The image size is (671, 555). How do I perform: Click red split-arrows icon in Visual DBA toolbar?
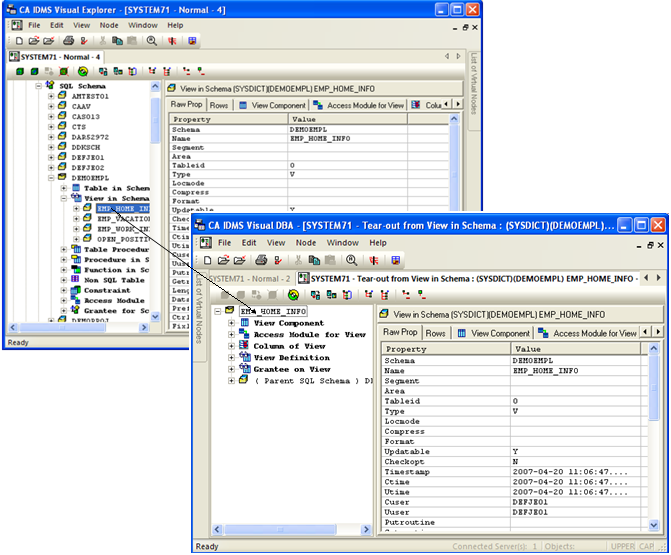(374, 260)
